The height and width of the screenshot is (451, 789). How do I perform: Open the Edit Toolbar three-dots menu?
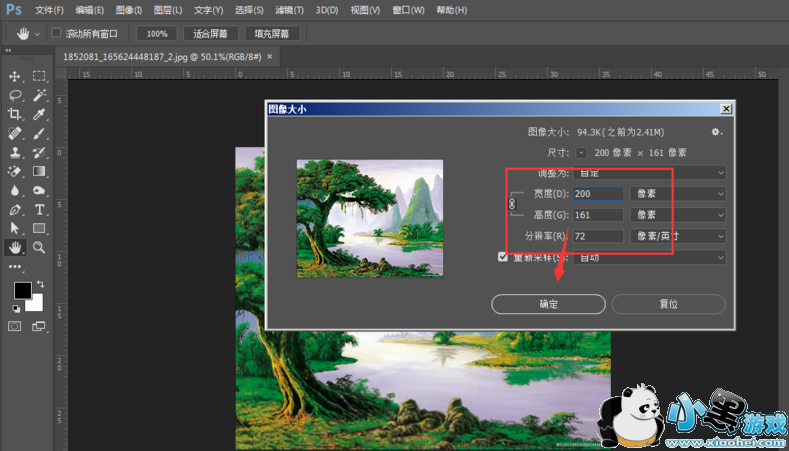pyautogui.click(x=15, y=267)
